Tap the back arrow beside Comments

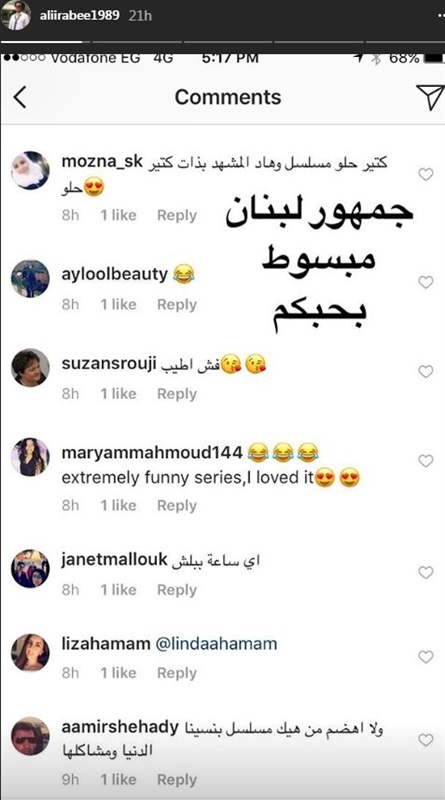tap(19, 97)
